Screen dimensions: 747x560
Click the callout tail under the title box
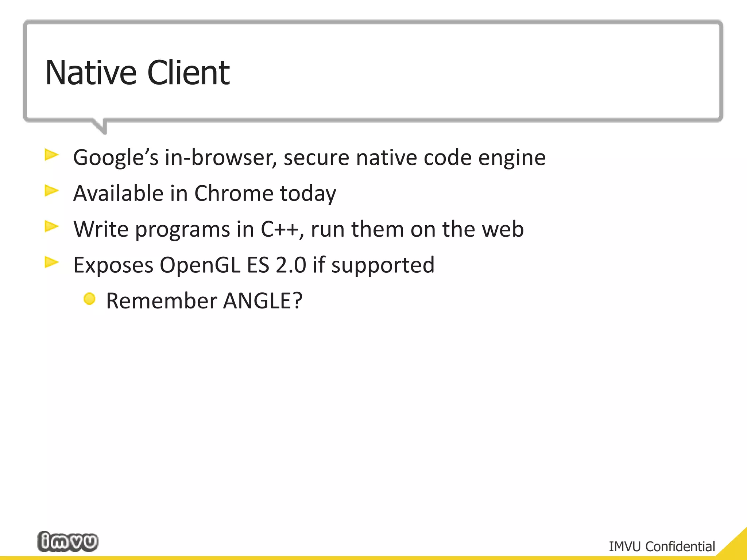point(101,126)
